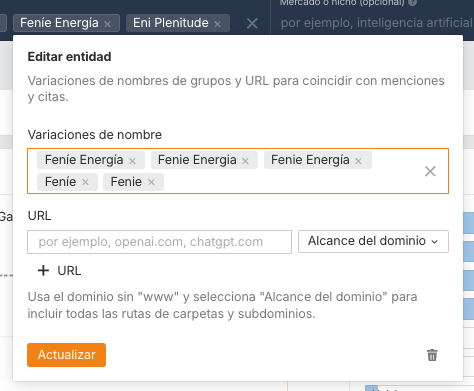Click the 'Fenie' tag text
The height and width of the screenshot is (391, 474).
point(126,182)
